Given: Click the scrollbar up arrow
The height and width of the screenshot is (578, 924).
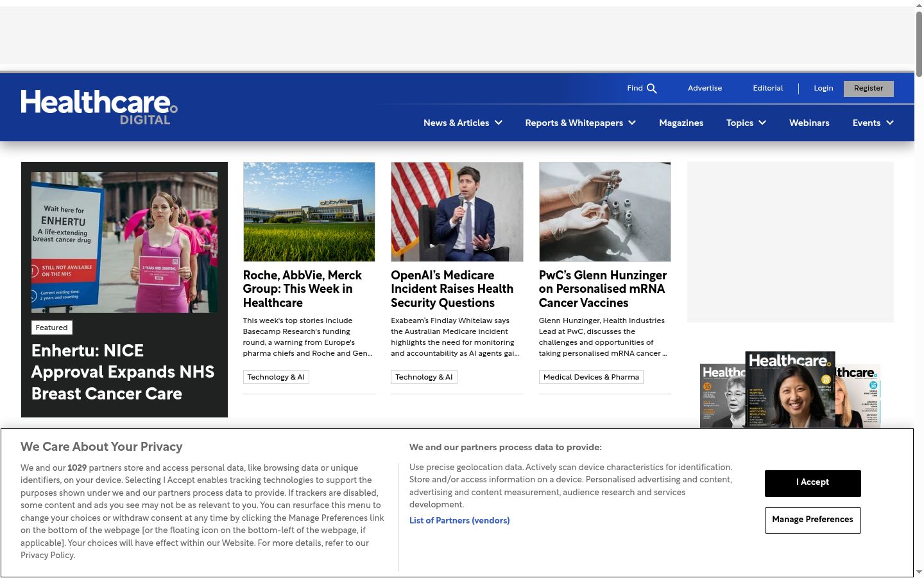Looking at the screenshot, I should point(919,4).
